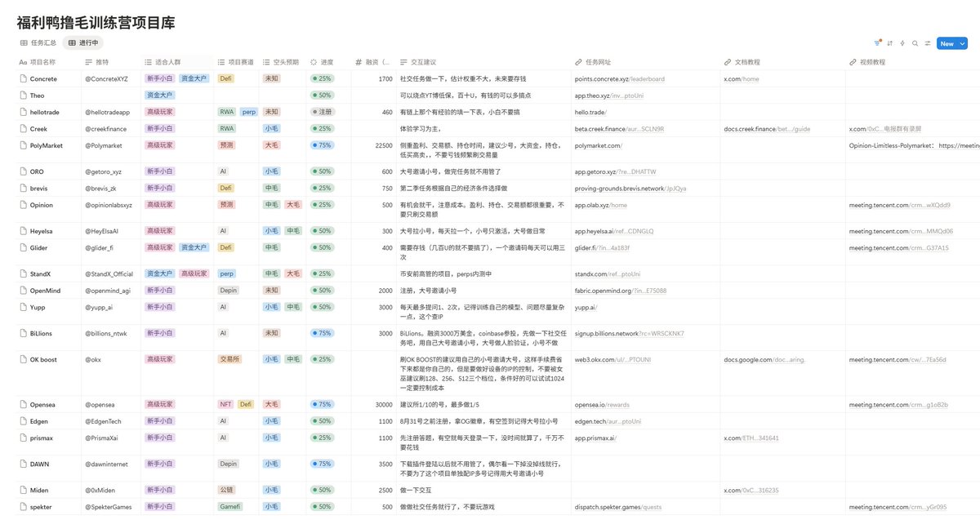Click the page icon beside brevis

[23, 189]
